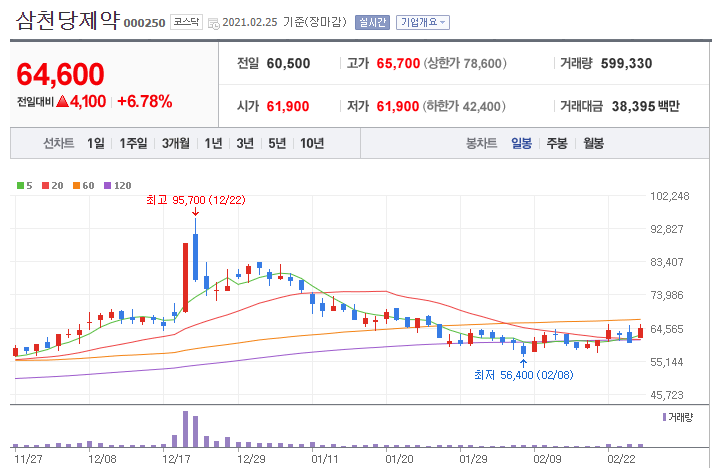The height and width of the screenshot is (468, 712).
Task: Click the 삼천당제약 company title
Action: (x=68, y=20)
